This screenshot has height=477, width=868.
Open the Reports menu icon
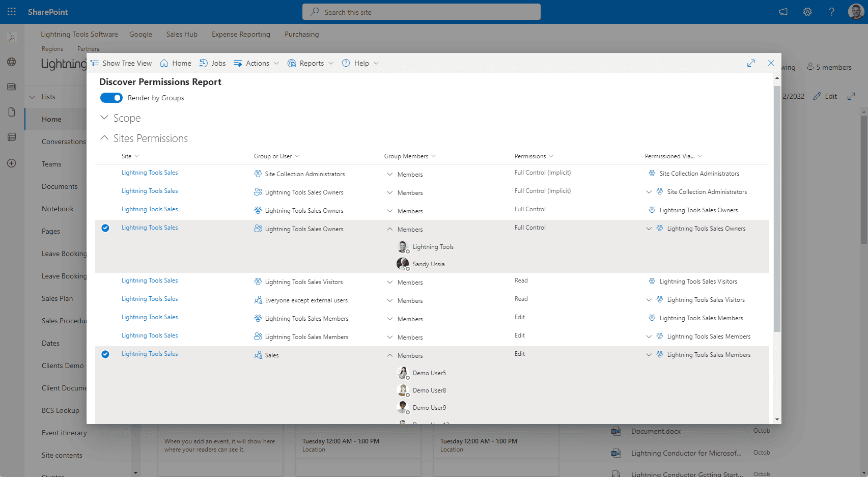click(292, 63)
